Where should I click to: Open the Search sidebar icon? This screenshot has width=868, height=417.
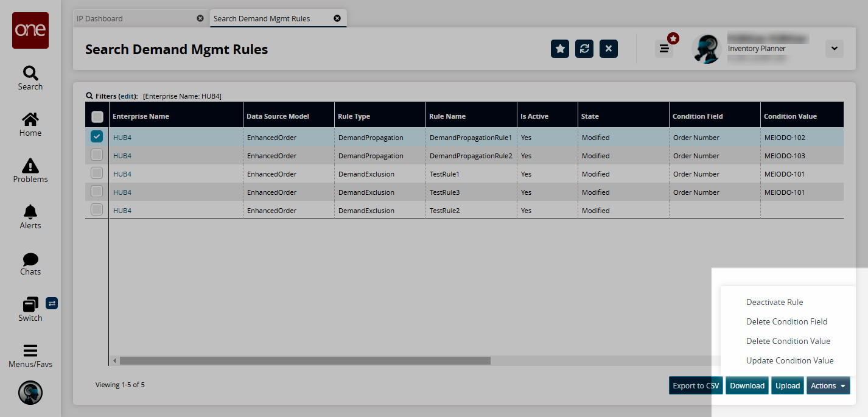point(30,73)
